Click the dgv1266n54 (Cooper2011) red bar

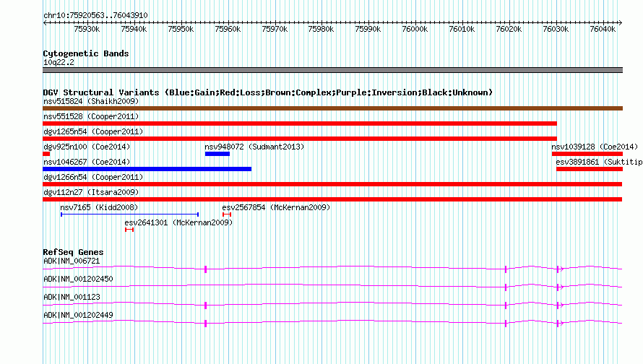(332, 184)
